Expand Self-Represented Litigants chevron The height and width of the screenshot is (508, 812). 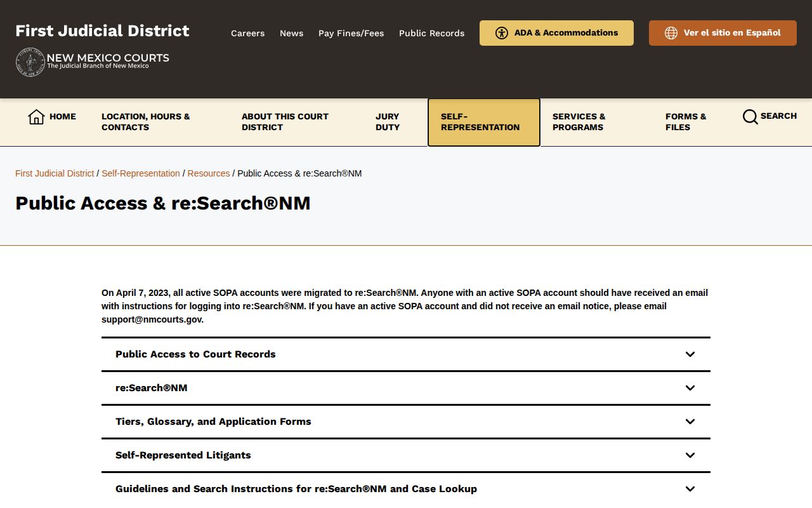point(690,455)
